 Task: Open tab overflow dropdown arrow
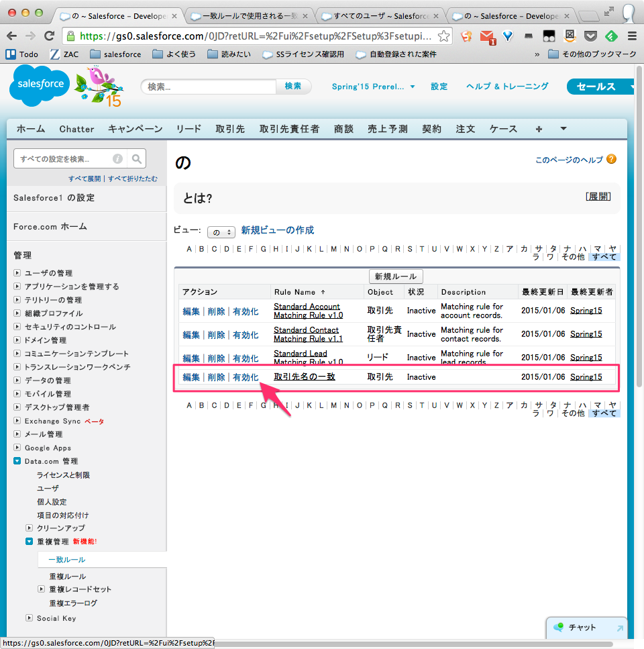563,129
